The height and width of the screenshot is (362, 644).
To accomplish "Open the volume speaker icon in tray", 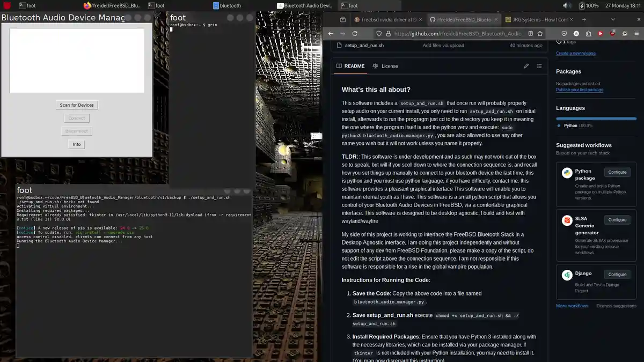I will coord(567,5).
